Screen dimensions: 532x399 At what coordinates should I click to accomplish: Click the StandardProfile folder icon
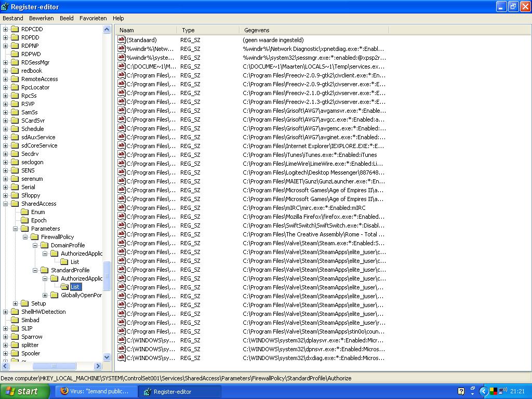pos(44,270)
